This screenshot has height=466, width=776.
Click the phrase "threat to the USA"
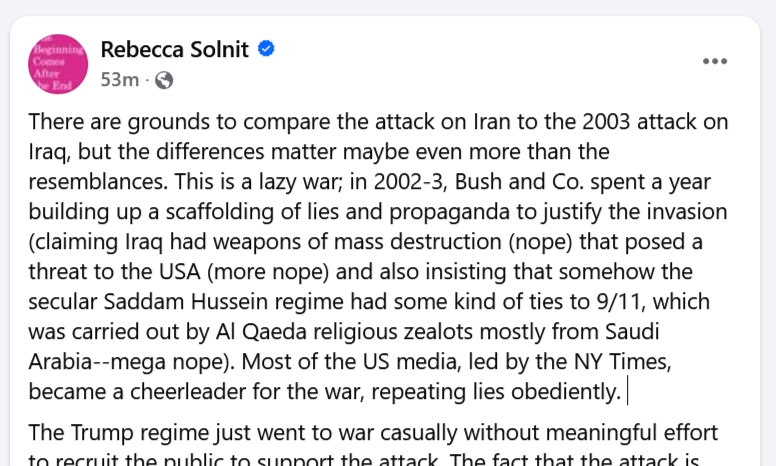(x=108, y=272)
